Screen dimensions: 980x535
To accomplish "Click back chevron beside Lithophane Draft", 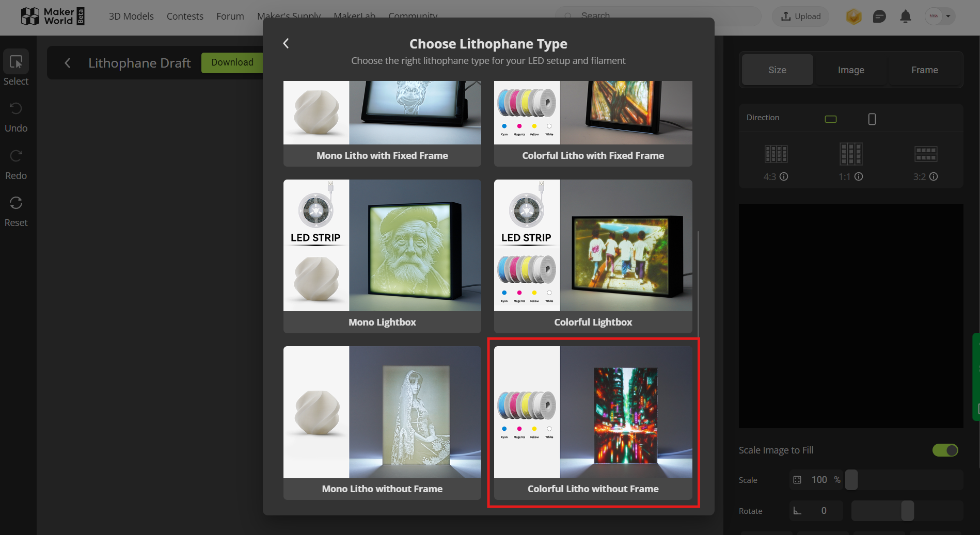I will tap(68, 63).
